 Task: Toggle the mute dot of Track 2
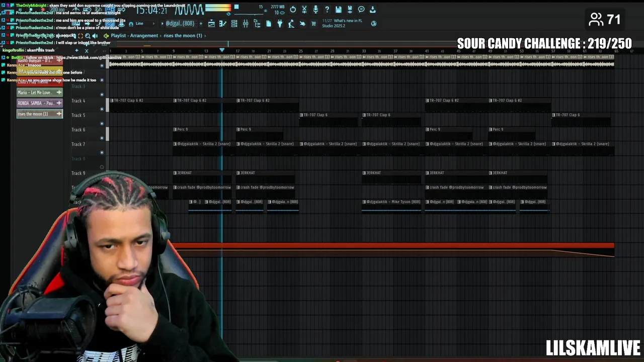(102, 80)
